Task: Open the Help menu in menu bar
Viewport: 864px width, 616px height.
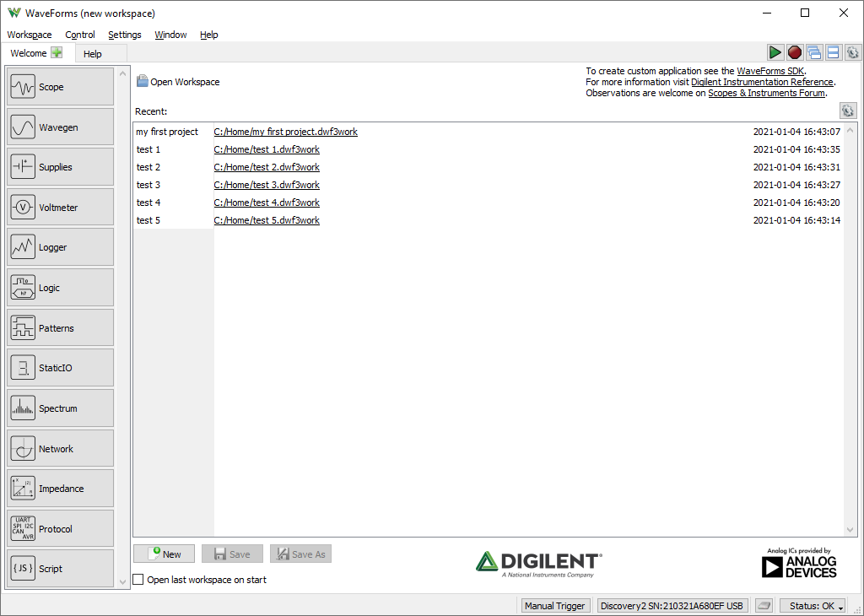Action: 209,34
